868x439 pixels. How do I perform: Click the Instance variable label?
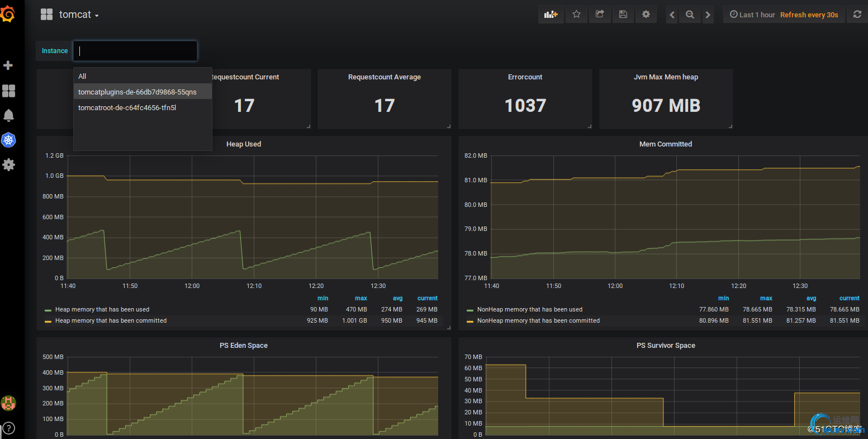[55, 51]
